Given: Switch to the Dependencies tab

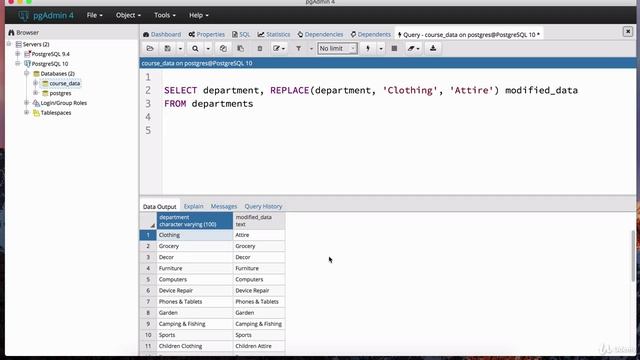Looking at the screenshot, I should (x=320, y=34).
